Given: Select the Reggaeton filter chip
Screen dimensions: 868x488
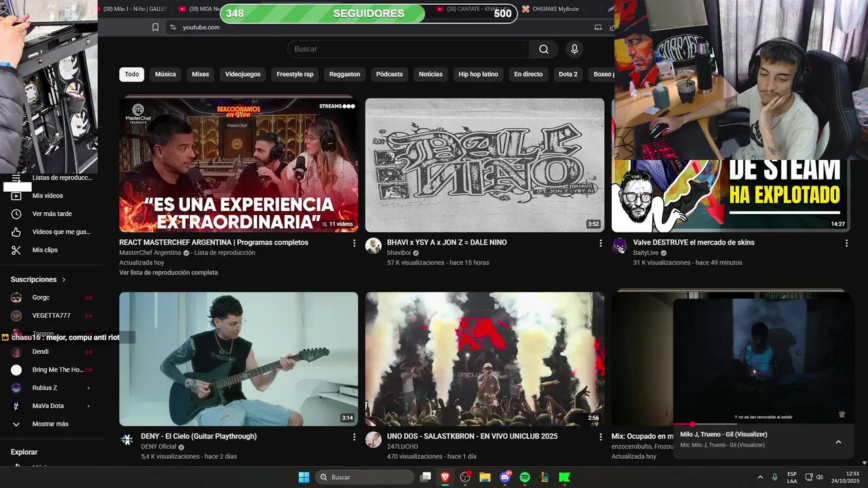Looking at the screenshot, I should [344, 75].
